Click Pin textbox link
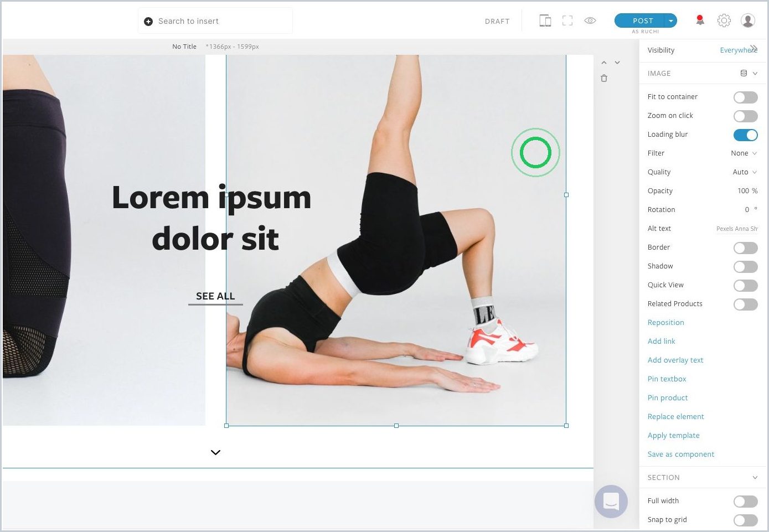This screenshot has height=532, width=769. 667,379
